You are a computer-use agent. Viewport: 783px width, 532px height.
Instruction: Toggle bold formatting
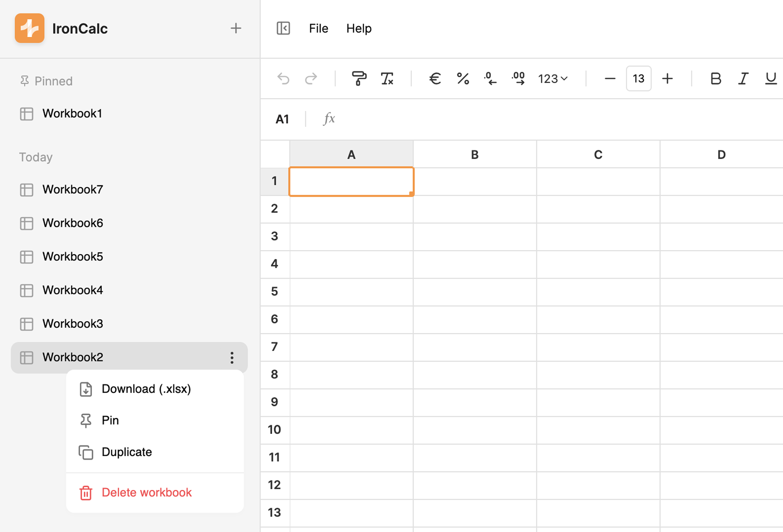pyautogui.click(x=716, y=78)
